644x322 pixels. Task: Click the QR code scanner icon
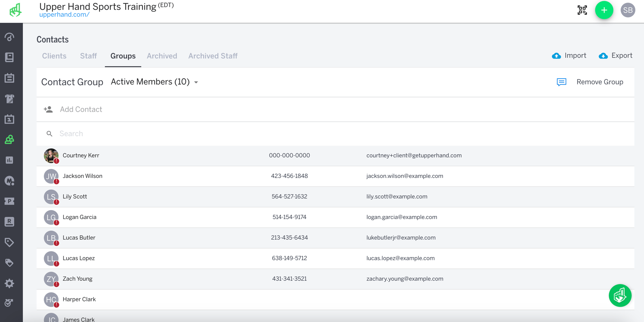[x=582, y=10]
